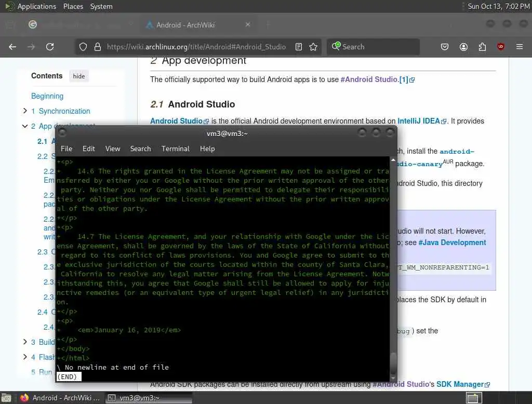This screenshot has width=532, height=404.
Task: Switch to the first browser tab
Action: 79,24
